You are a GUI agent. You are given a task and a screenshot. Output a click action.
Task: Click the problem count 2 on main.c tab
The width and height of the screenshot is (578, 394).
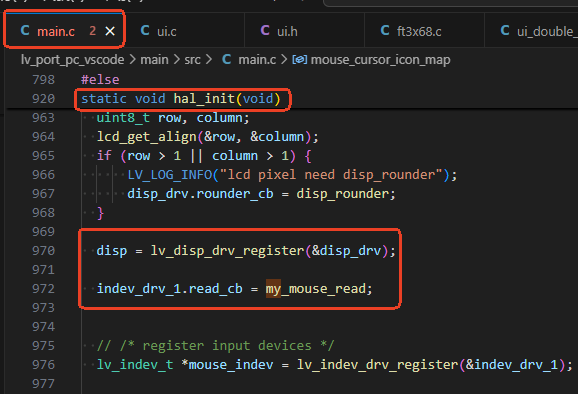tap(92, 31)
